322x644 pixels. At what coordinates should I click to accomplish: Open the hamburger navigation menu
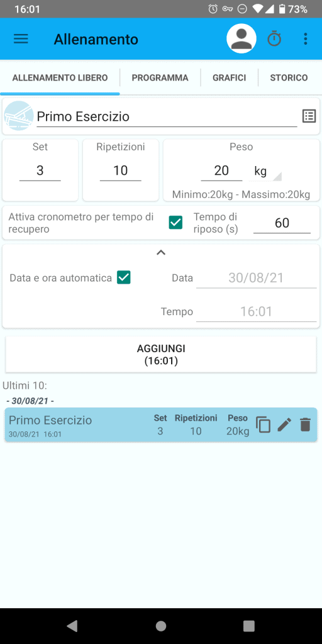click(x=21, y=39)
